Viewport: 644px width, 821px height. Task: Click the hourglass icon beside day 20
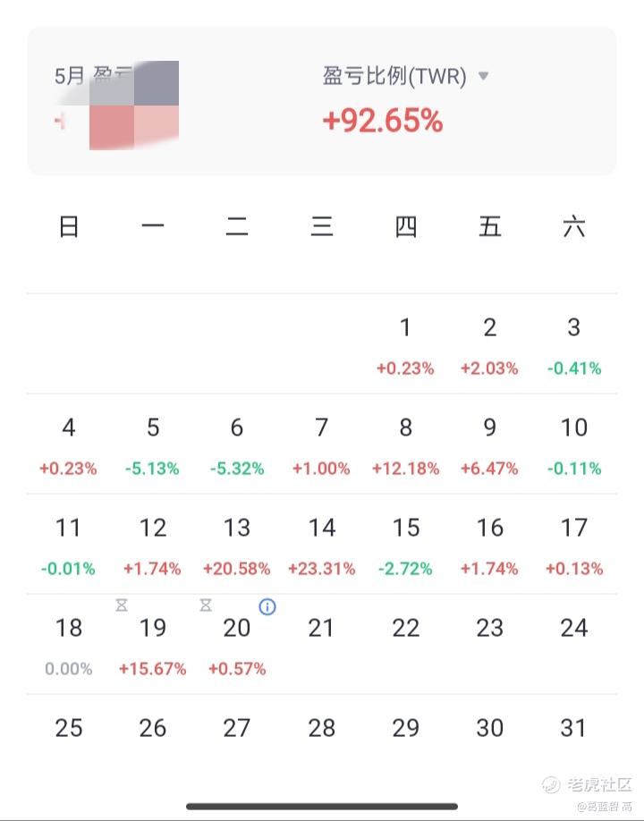pyautogui.click(x=206, y=605)
